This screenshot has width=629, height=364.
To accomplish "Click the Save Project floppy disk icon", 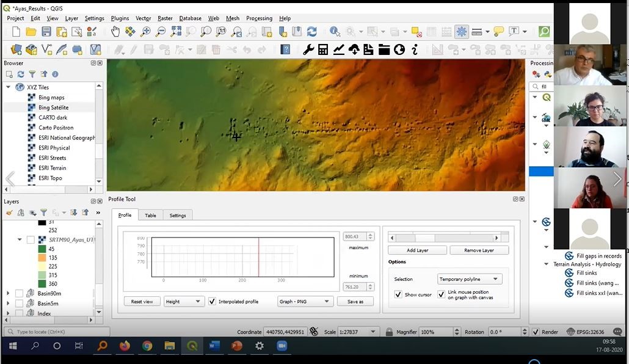I will tap(46, 32).
